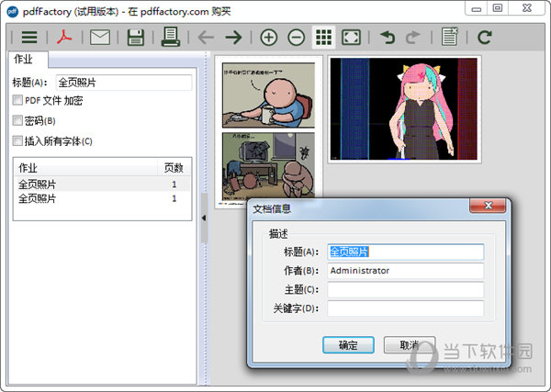
Task: Redo action greyed arrow icon
Action: click(413, 38)
